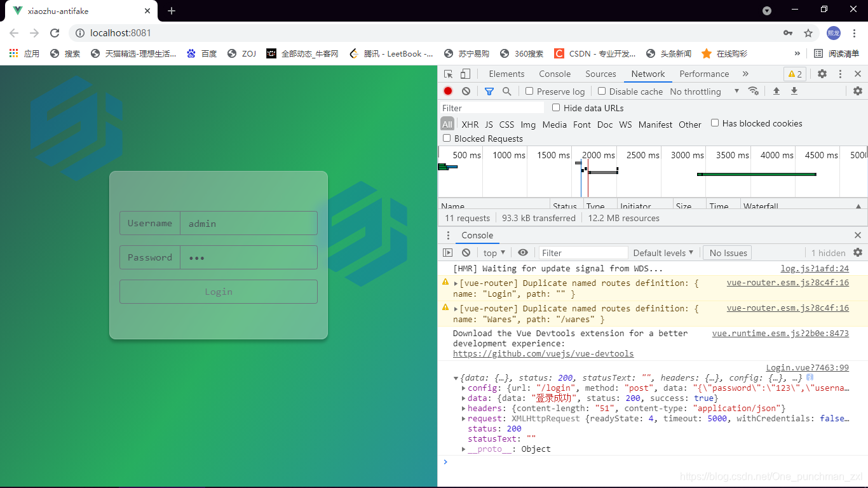
Task: Open the Apps bookmark shortcut
Action: point(24,53)
